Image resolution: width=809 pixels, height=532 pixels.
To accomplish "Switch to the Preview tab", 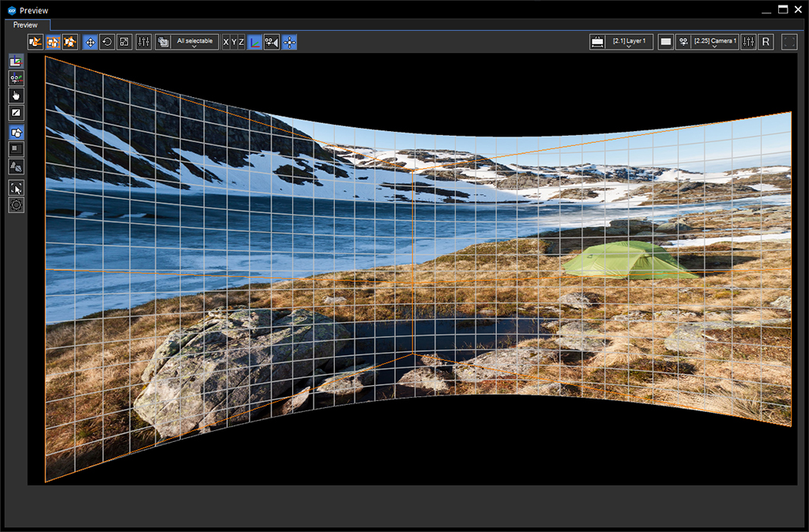I will tap(25, 25).
